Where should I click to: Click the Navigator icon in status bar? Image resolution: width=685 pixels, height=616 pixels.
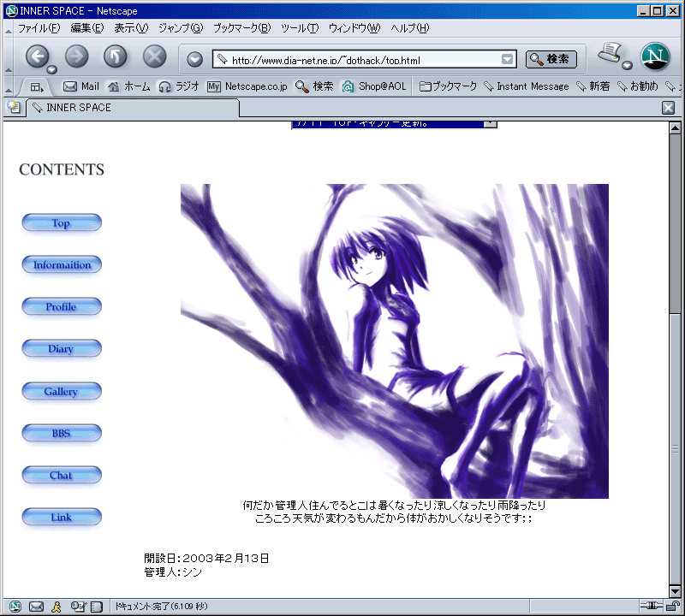(15, 606)
